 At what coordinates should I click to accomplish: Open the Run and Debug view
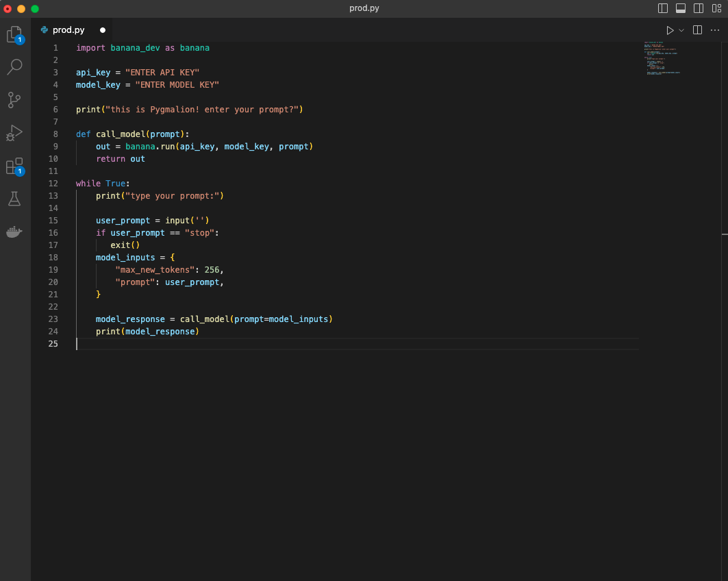(x=14, y=133)
